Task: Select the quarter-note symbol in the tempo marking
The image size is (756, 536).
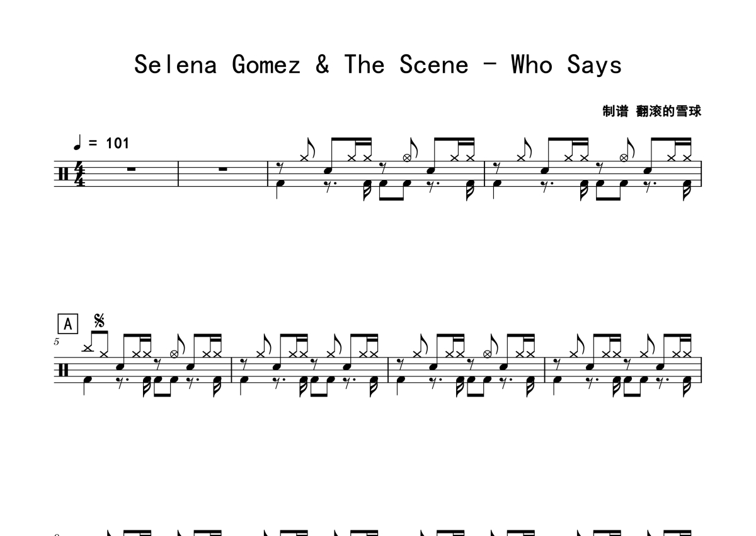Action: tap(79, 143)
